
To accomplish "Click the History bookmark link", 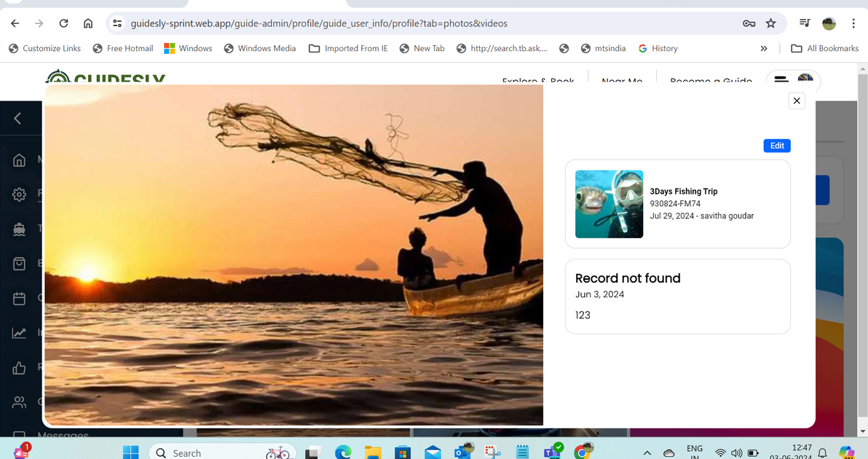I will point(658,49).
